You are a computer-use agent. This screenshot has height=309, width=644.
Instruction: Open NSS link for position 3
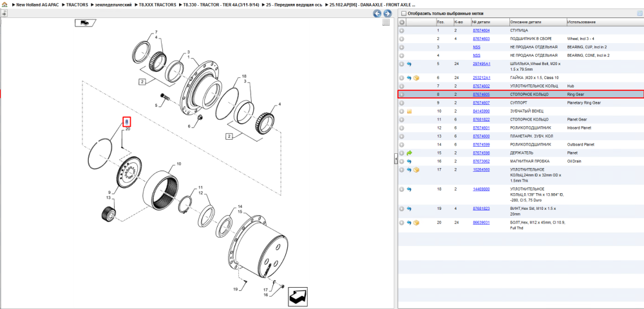pos(477,47)
